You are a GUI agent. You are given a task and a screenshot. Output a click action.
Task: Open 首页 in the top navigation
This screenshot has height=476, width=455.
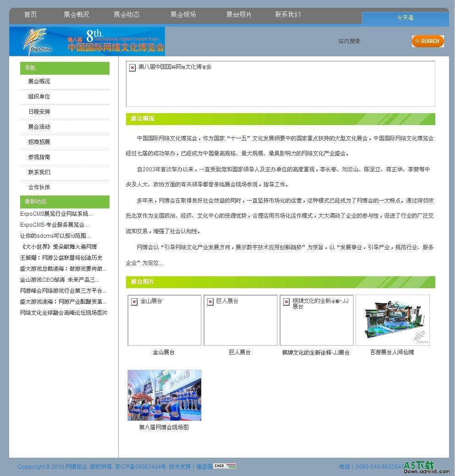(x=31, y=15)
